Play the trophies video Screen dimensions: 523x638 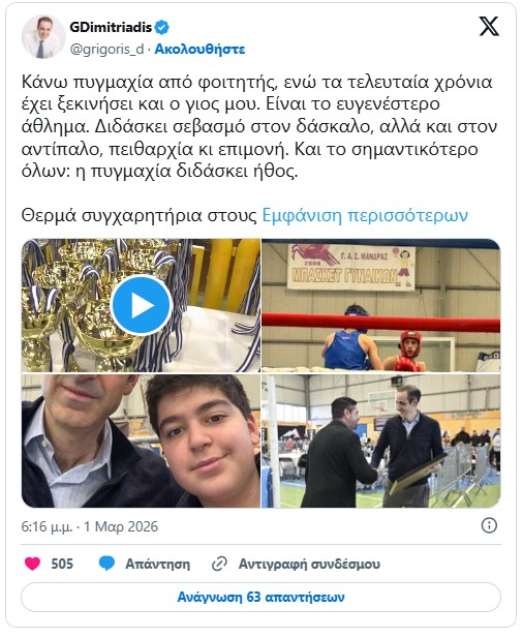point(141,306)
